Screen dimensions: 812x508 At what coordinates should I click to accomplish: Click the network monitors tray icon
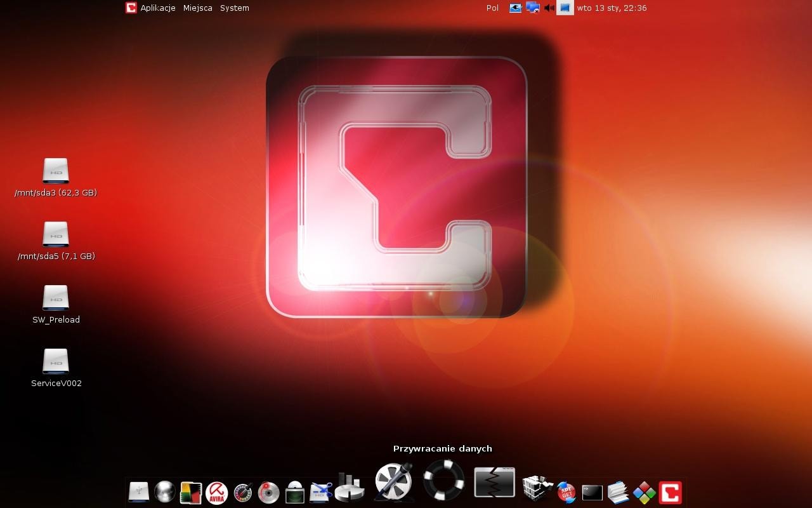click(533, 8)
